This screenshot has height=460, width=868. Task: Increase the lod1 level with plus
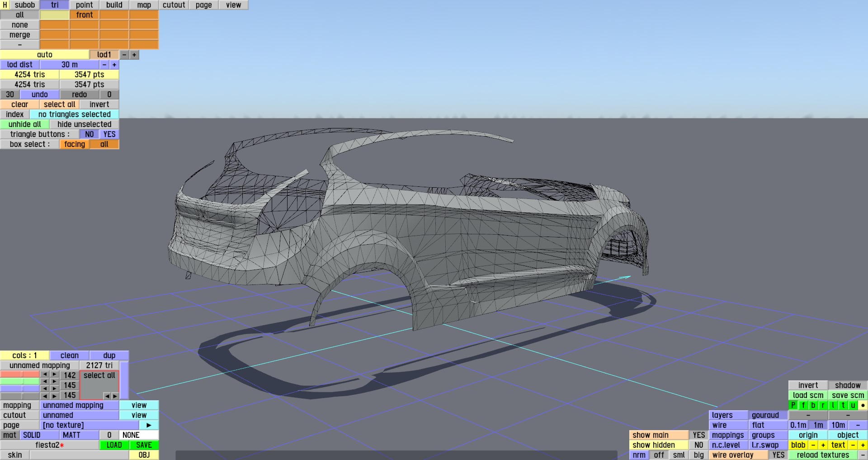coord(134,55)
